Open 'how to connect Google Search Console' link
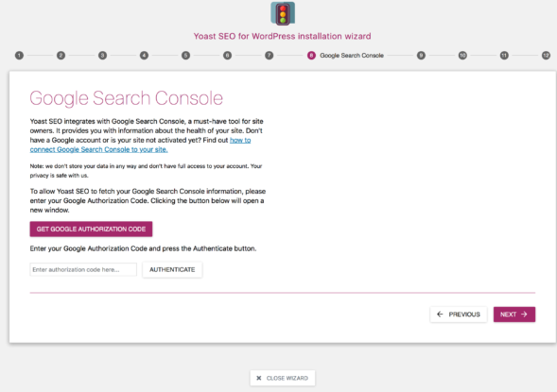The image size is (557, 392). pyautogui.click(x=140, y=145)
